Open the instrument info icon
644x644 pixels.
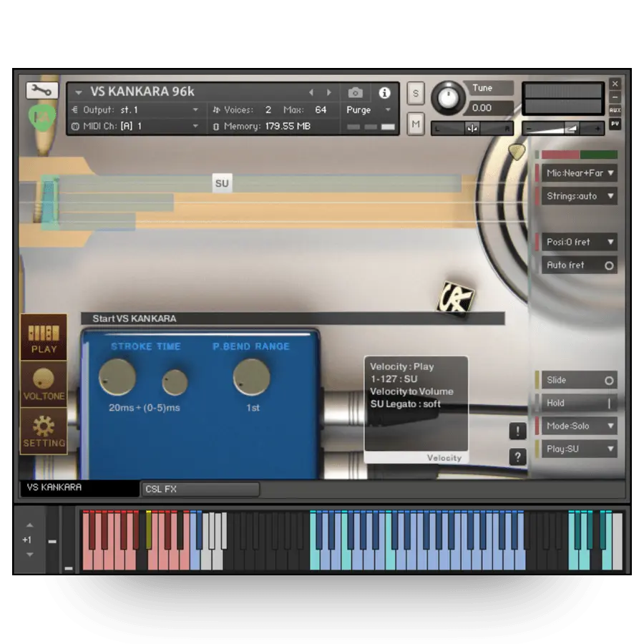[384, 93]
